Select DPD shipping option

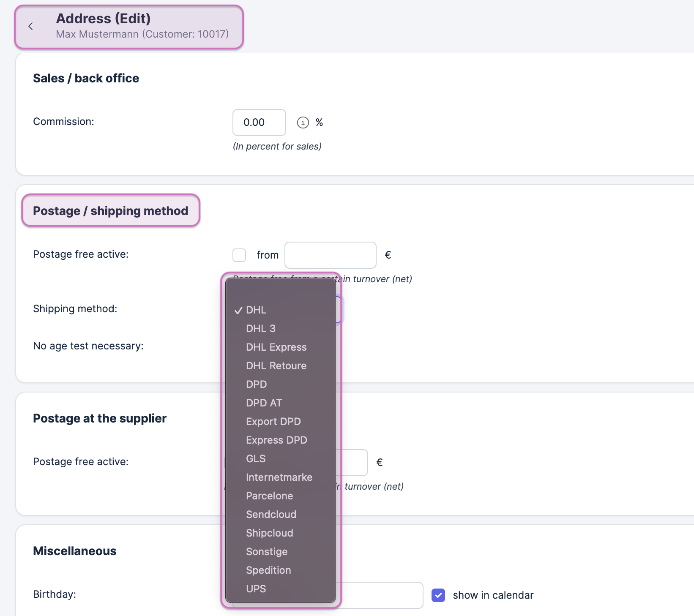point(256,384)
